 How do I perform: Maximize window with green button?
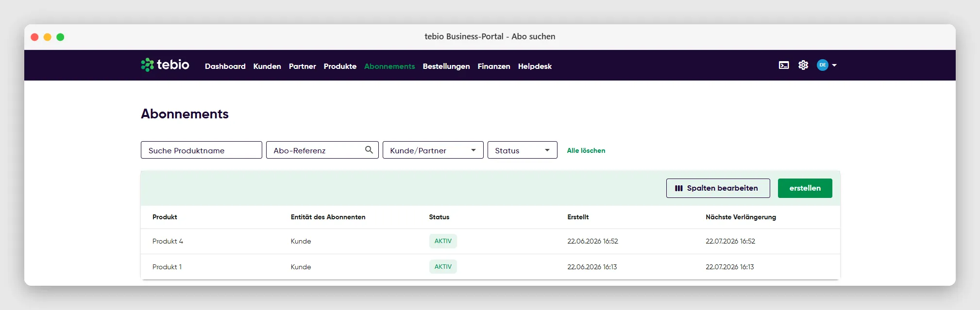[60, 37]
